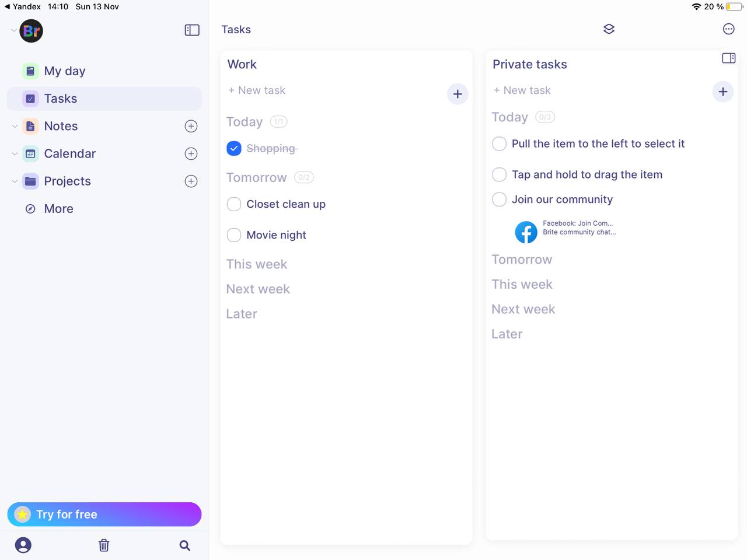Expand the Calendar section chevron
The width and height of the screenshot is (747, 560).
point(15,153)
